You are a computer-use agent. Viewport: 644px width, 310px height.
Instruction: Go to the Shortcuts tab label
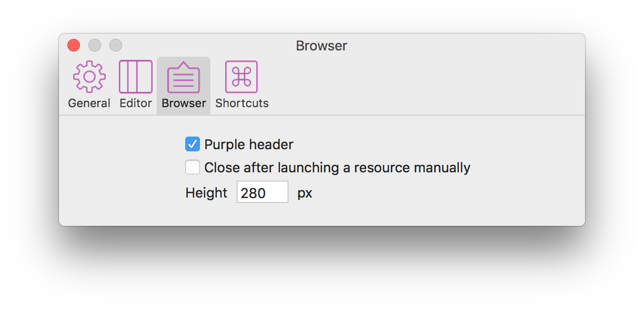point(242,103)
